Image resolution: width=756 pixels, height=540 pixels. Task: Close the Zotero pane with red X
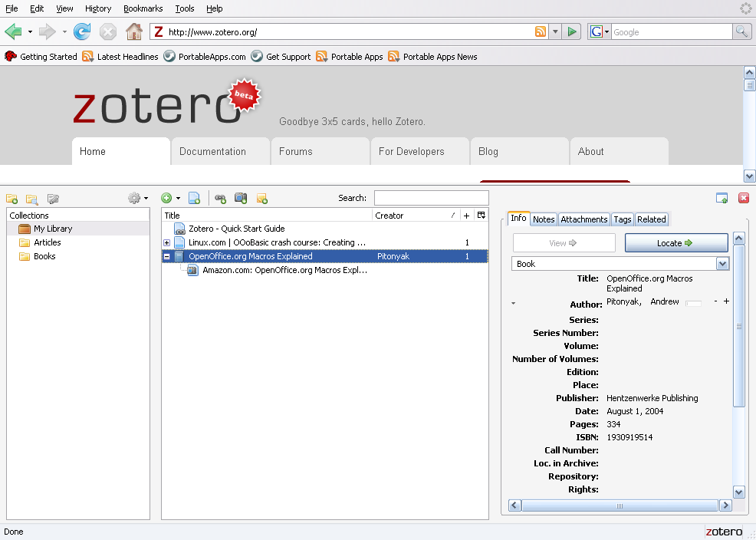click(743, 198)
